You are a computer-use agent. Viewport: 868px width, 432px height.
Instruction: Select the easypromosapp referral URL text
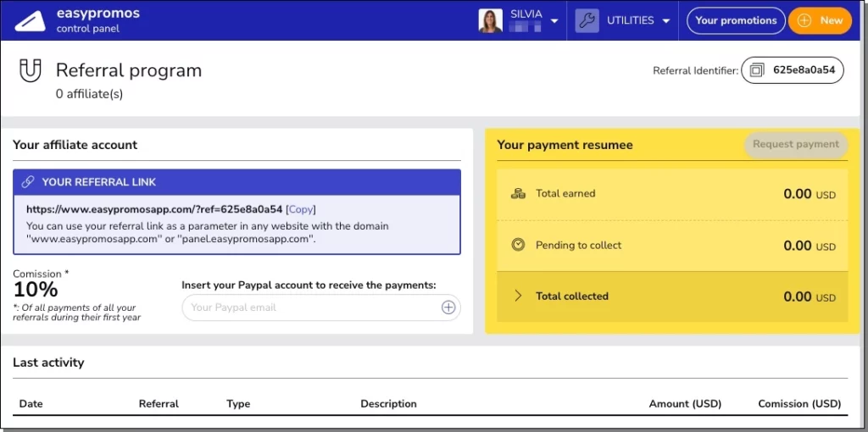[154, 209]
